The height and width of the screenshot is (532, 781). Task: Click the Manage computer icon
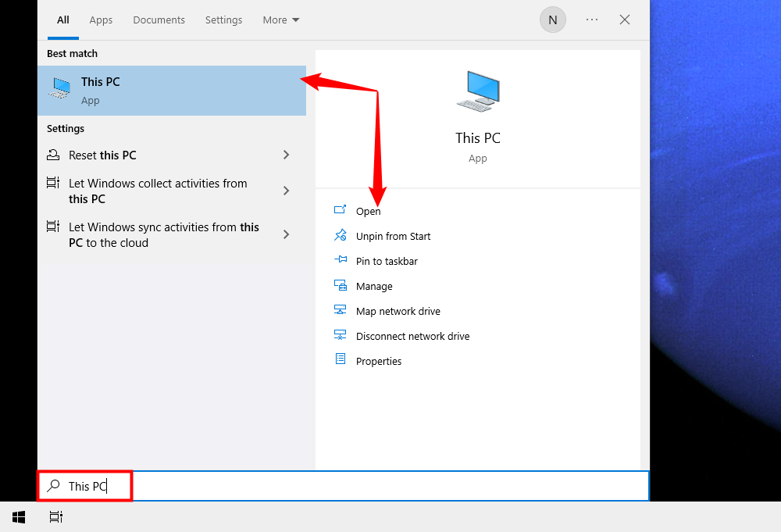click(341, 285)
